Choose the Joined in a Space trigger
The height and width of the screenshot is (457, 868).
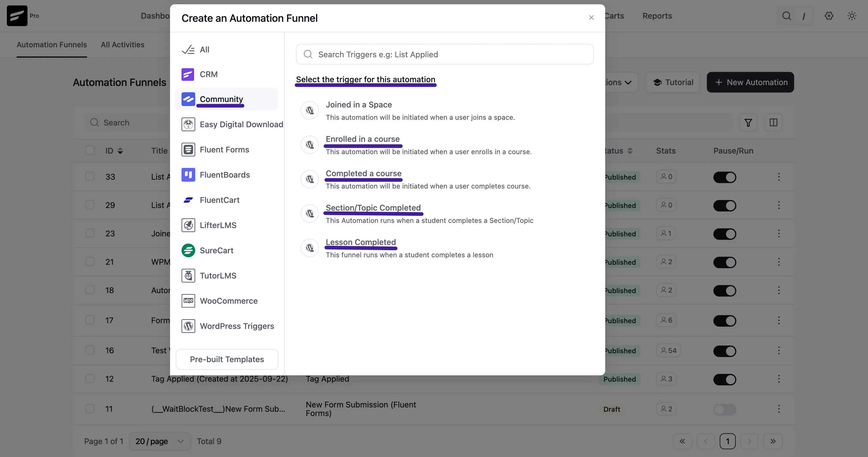[358, 105]
